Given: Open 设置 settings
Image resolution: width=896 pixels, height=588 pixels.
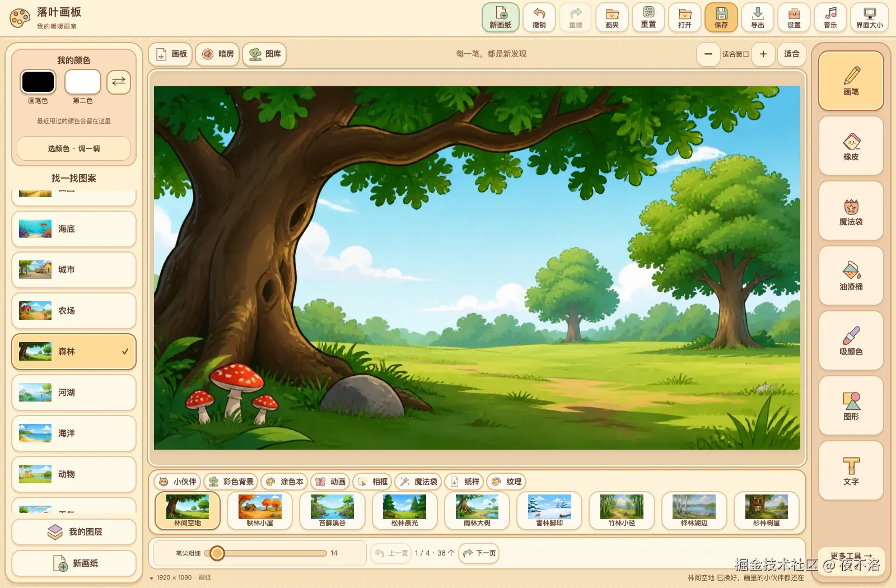Looking at the screenshot, I should click(x=794, y=17).
